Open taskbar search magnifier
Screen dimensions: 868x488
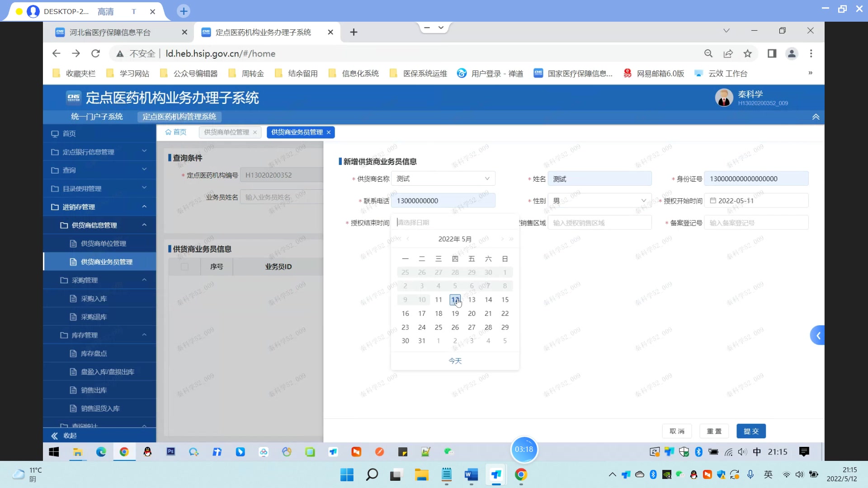click(372, 475)
